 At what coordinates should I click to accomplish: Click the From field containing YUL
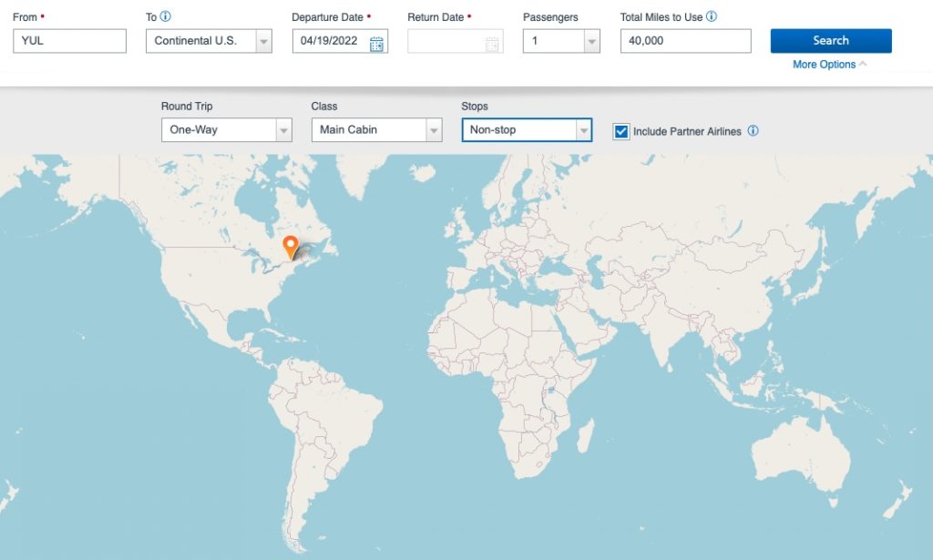(68, 40)
